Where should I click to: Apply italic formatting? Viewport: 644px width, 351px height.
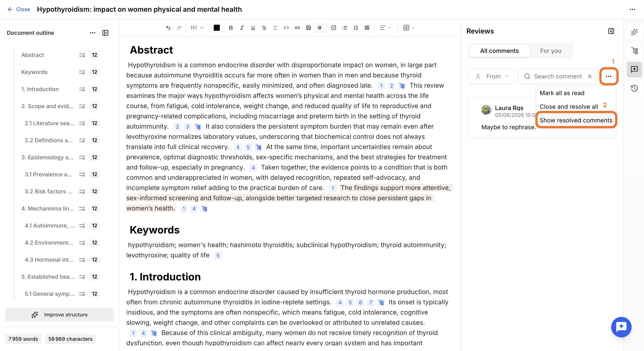[x=242, y=28]
